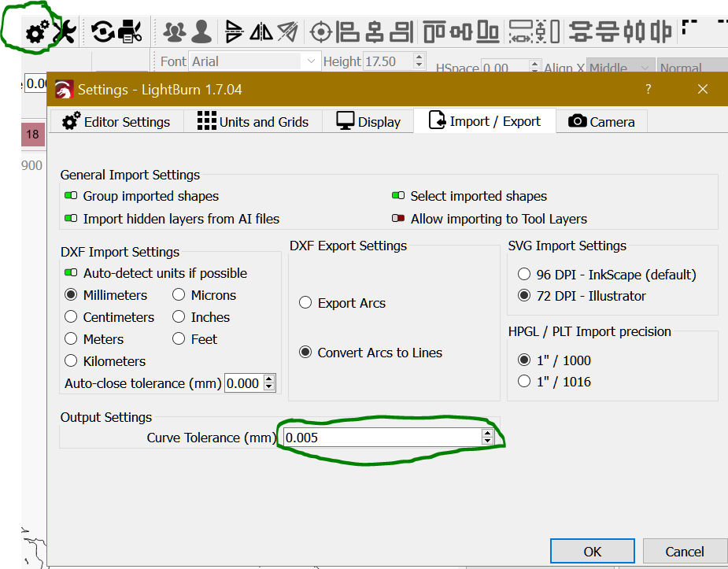
Task: Distribute objects vertically by centers
Action: (581, 32)
